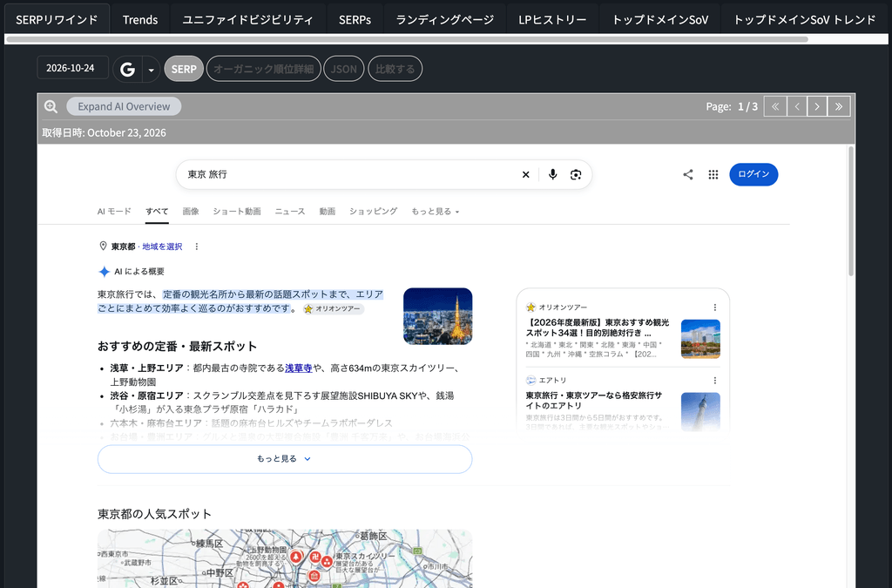This screenshot has height=588, width=892.
Task: Select the ニュース search filter
Action: [x=289, y=212]
